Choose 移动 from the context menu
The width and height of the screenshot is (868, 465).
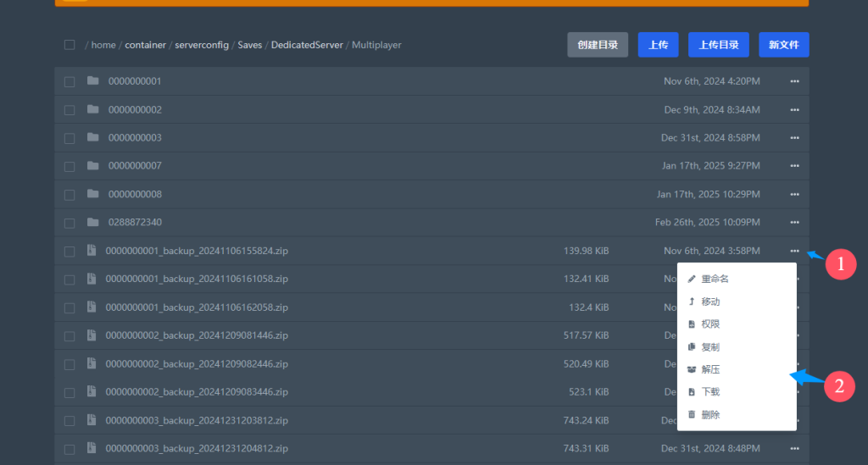point(710,302)
